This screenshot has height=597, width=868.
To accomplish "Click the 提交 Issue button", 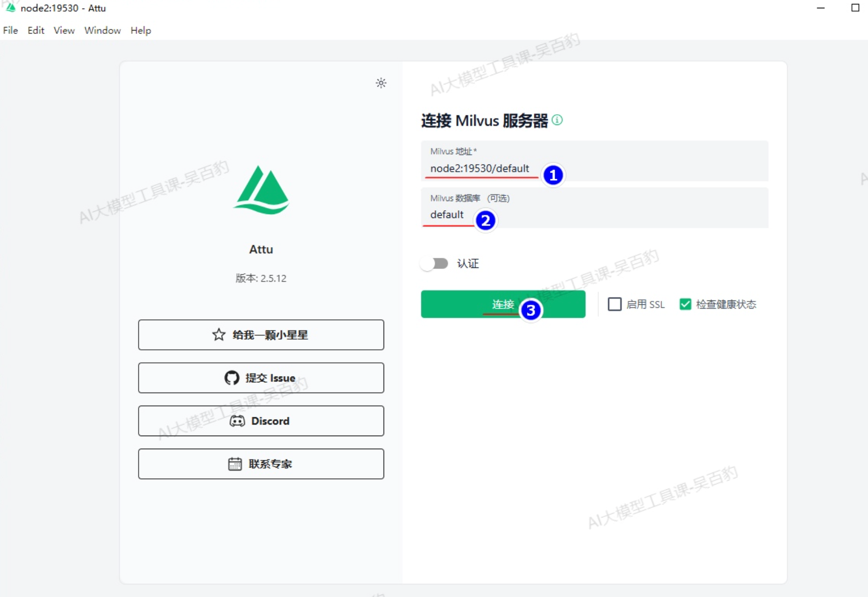I will pos(261,378).
